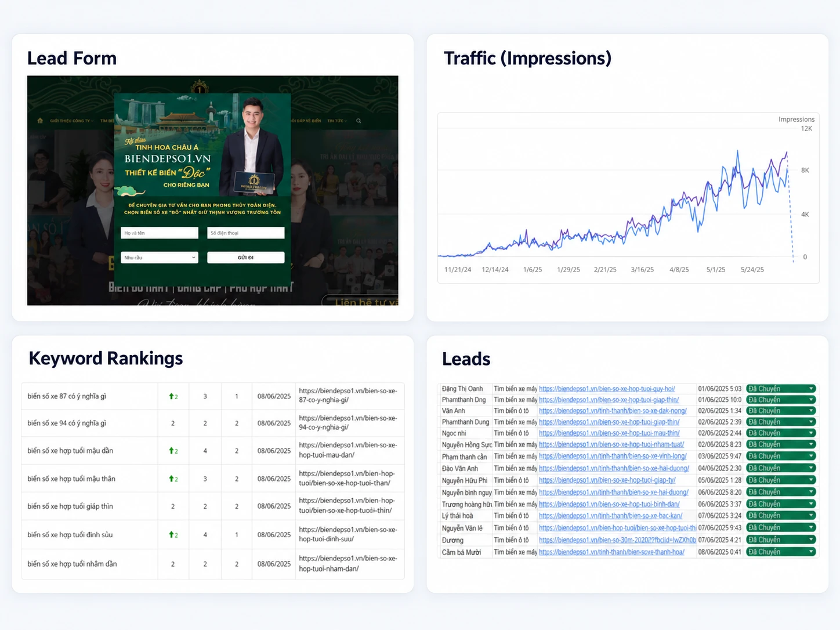Image resolution: width=840 pixels, height=630 pixels.
Task: Click the 'Họ và tên' name field
Action: coord(160,233)
